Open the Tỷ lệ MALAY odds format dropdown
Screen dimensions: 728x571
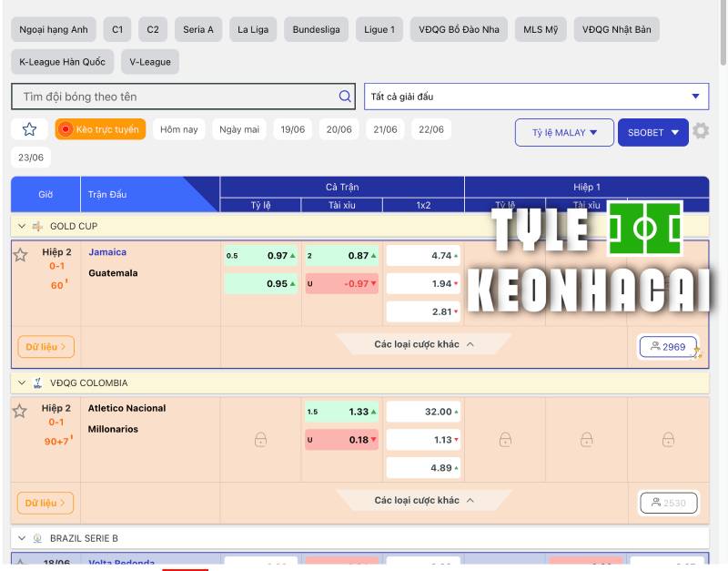point(563,131)
